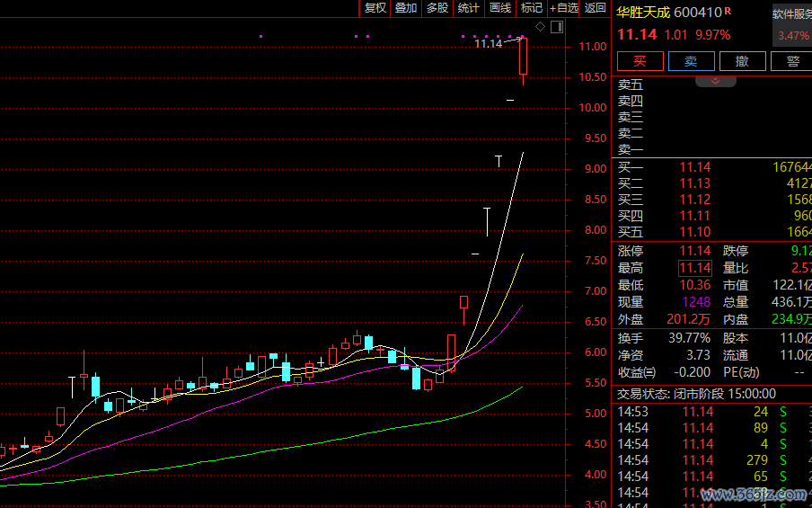
Task: Click the 最低 value 10.36
Action: point(695,285)
